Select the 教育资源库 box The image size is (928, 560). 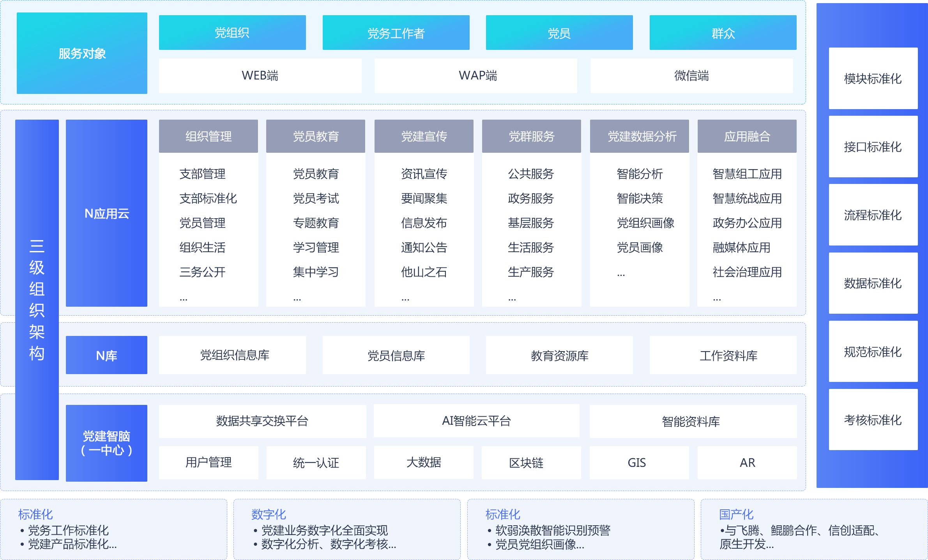[559, 355]
